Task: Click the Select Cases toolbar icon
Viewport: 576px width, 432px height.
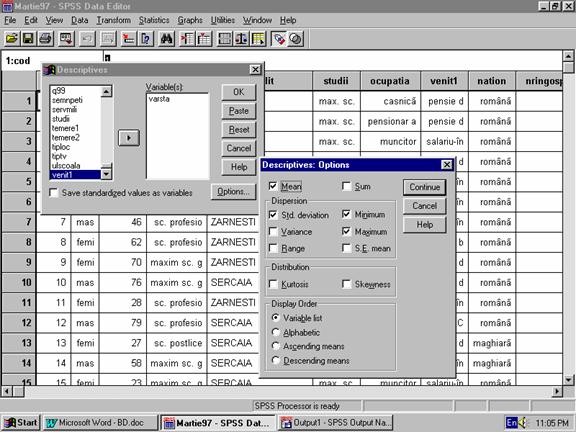Action: point(258,39)
